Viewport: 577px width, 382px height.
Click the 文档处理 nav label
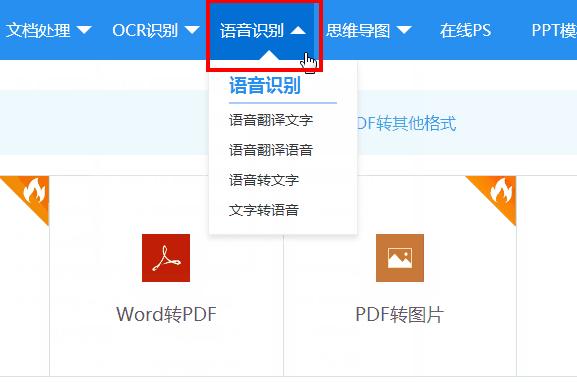coord(38,30)
